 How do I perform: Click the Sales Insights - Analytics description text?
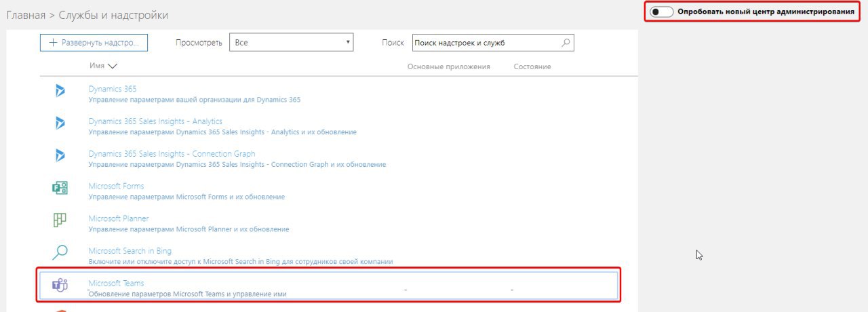(x=222, y=132)
